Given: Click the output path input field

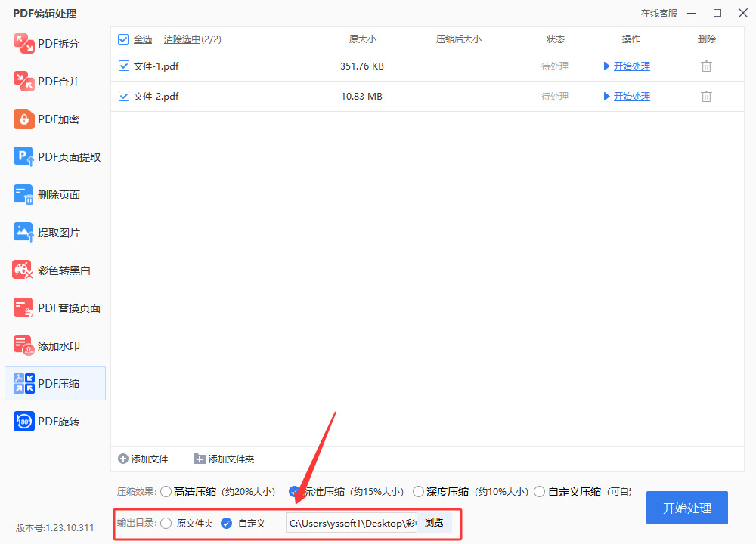Looking at the screenshot, I should 352,523.
